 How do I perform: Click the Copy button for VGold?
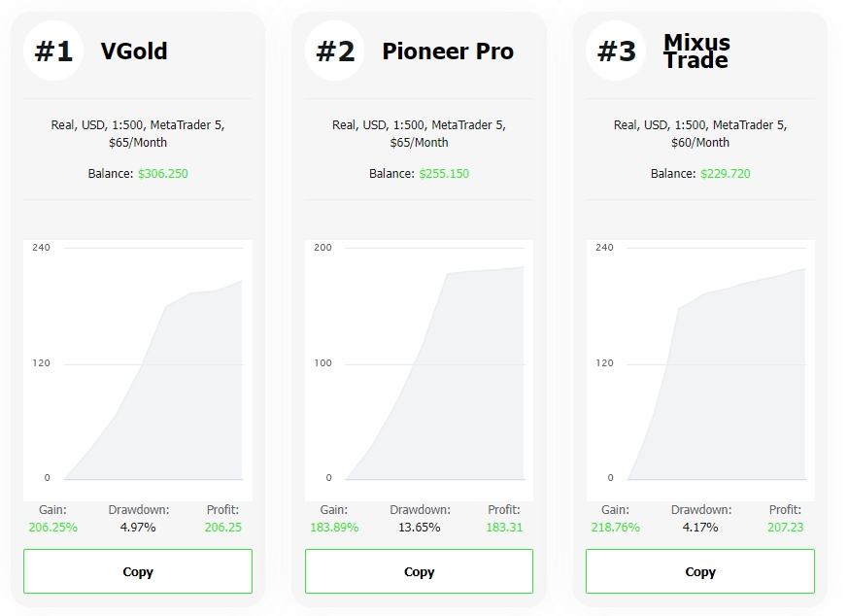pyautogui.click(x=138, y=571)
